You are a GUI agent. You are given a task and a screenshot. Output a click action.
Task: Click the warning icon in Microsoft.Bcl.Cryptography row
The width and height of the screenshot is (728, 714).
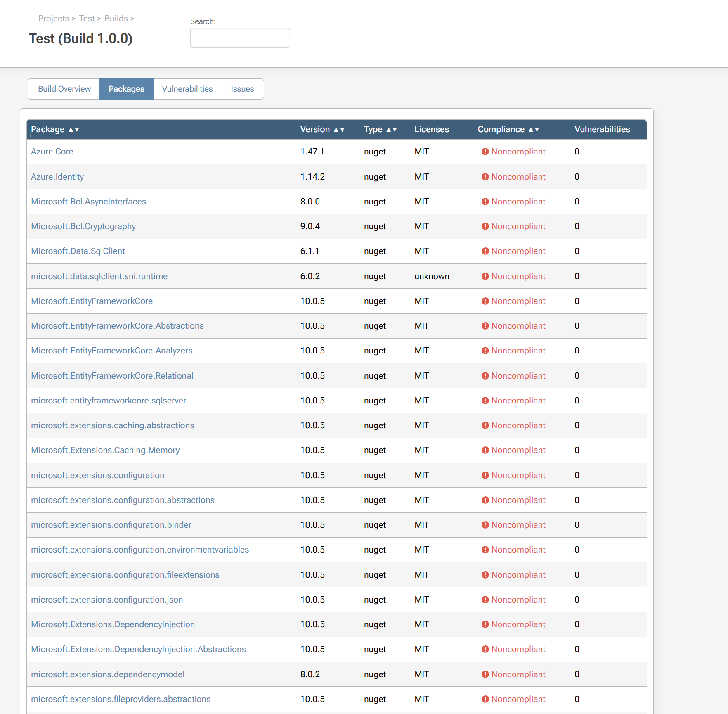[485, 226]
